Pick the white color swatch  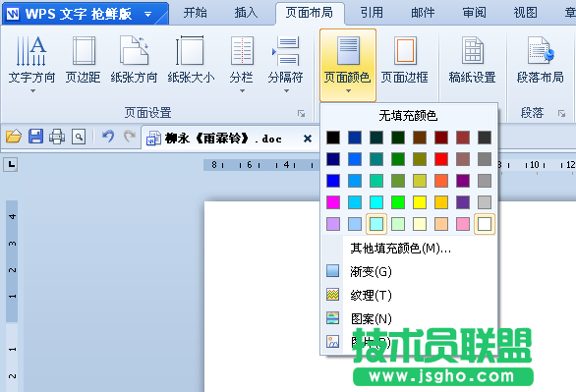485,224
